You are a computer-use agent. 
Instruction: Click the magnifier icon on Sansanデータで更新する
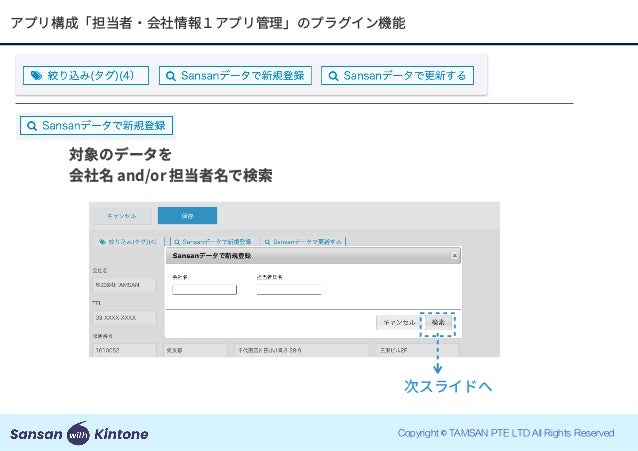(x=333, y=76)
